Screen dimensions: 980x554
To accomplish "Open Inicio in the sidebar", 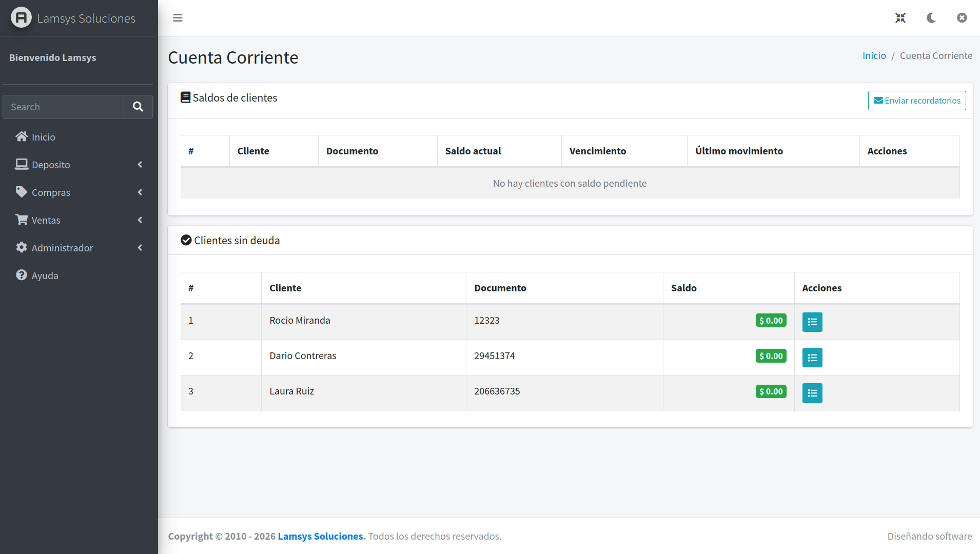I will pyautogui.click(x=79, y=137).
